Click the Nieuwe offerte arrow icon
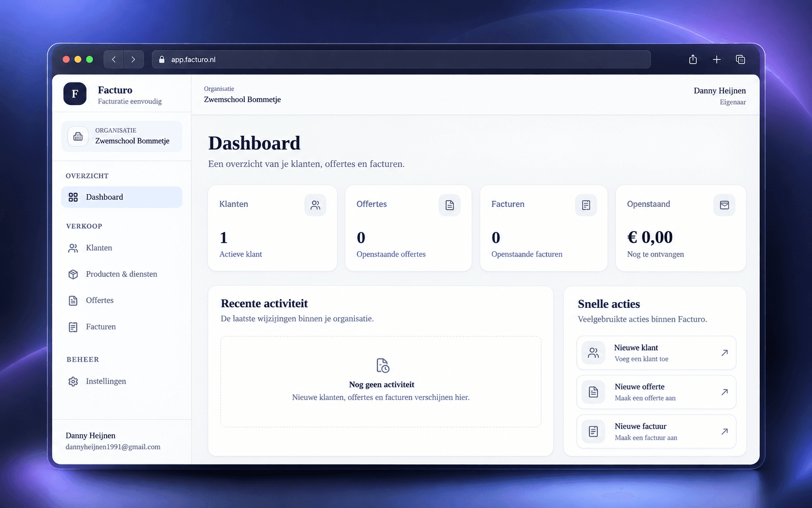 [724, 392]
